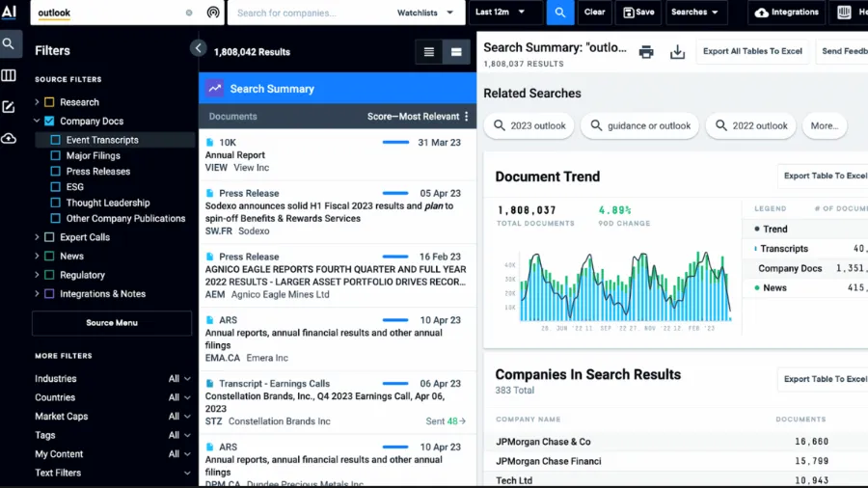Click the Save disk icon
This screenshot has height=488, width=868.
[628, 13]
